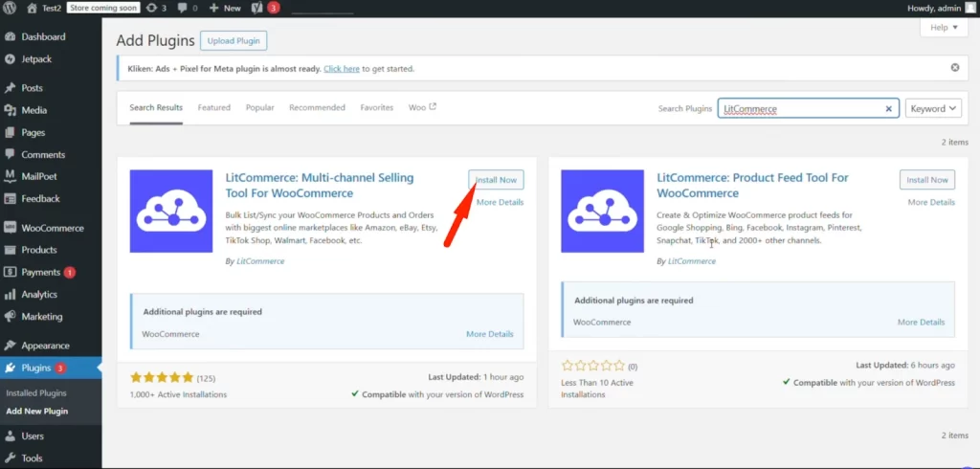Install Product Feed Tool plugin now

click(927, 180)
